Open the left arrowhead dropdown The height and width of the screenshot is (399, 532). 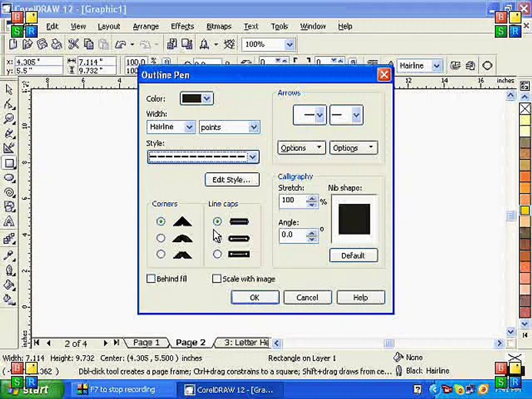319,115
